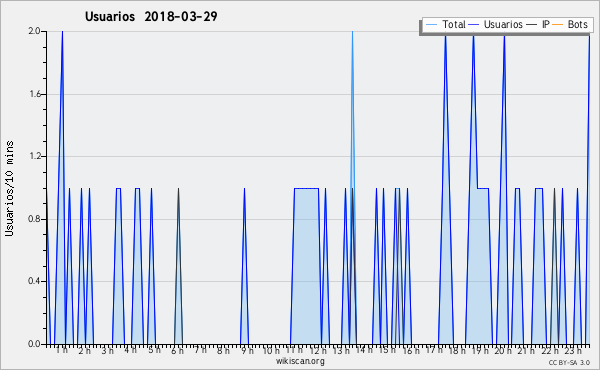Click the 'Usuarios/10 mins' y-axis label
Image resolution: width=600 pixels, height=370 pixels.
[x=9, y=188]
